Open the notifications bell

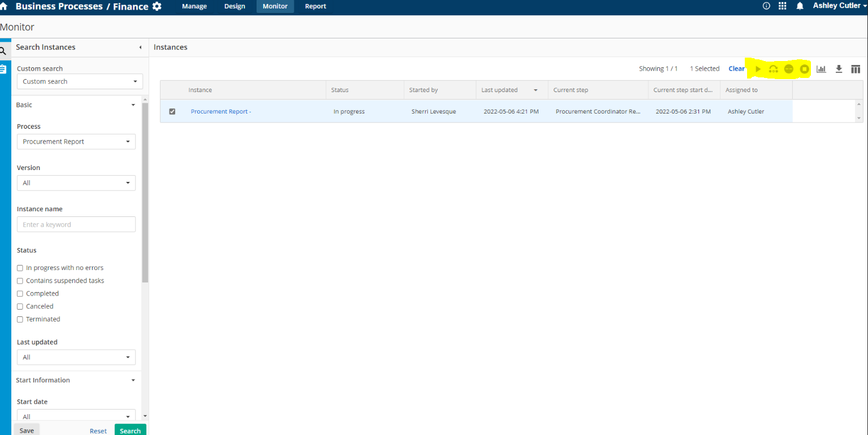pos(800,6)
